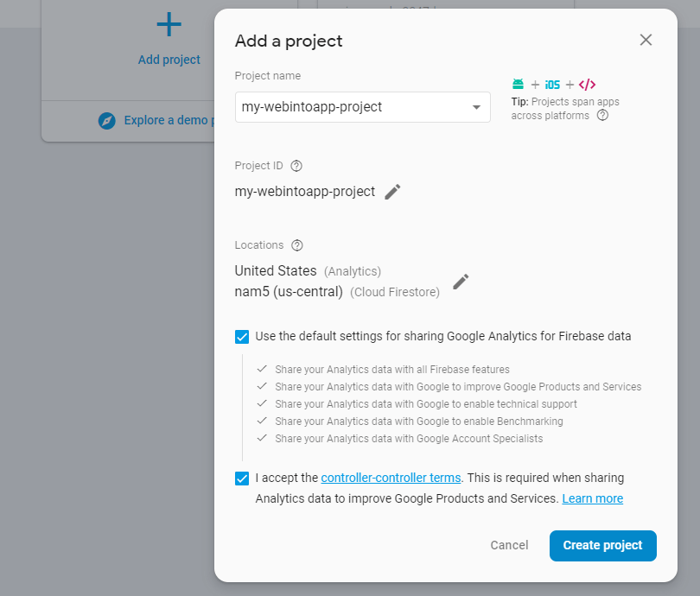This screenshot has height=596, width=700.
Task: Click the help icon next to platforms tip
Action: tap(602, 116)
